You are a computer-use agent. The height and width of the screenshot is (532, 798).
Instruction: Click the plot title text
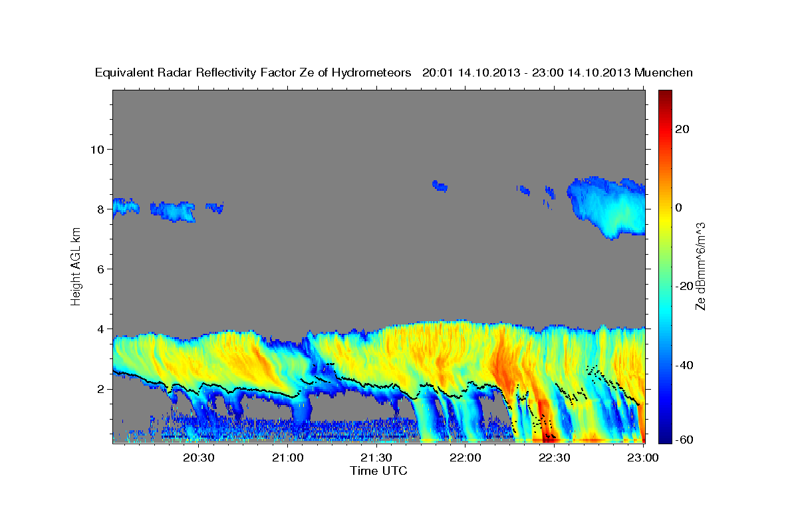394,72
